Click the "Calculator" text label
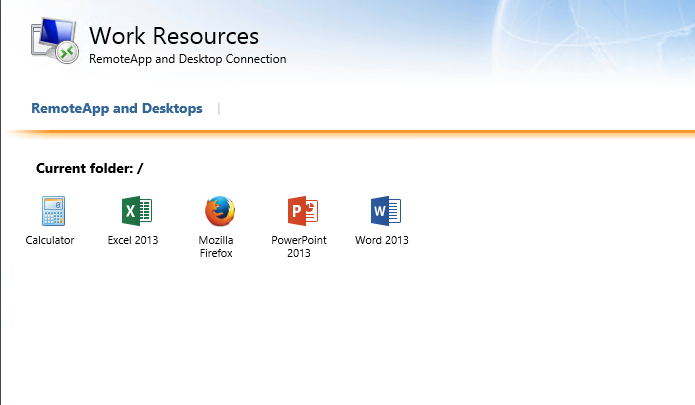Screen dimensions: 695x405 click(50, 240)
